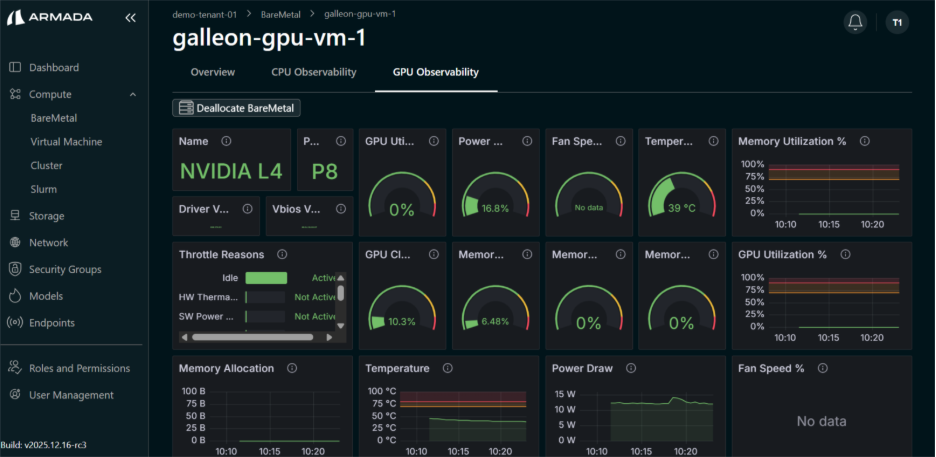Click the Security Groups shield icon
The height and width of the screenshot is (457, 936).
(16, 269)
